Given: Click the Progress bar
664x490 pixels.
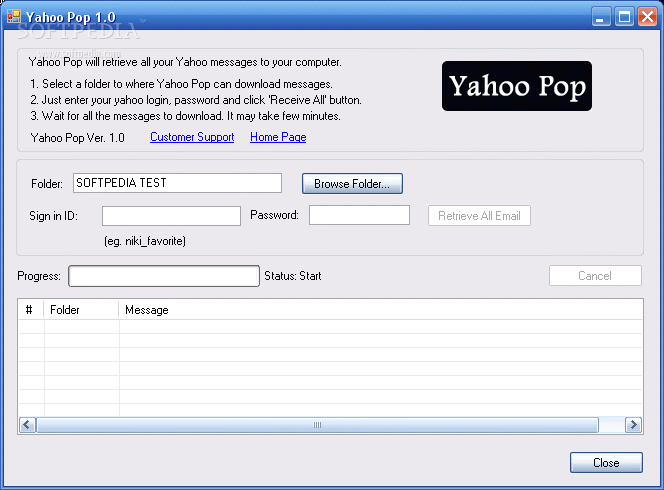Looking at the screenshot, I should pos(164,276).
